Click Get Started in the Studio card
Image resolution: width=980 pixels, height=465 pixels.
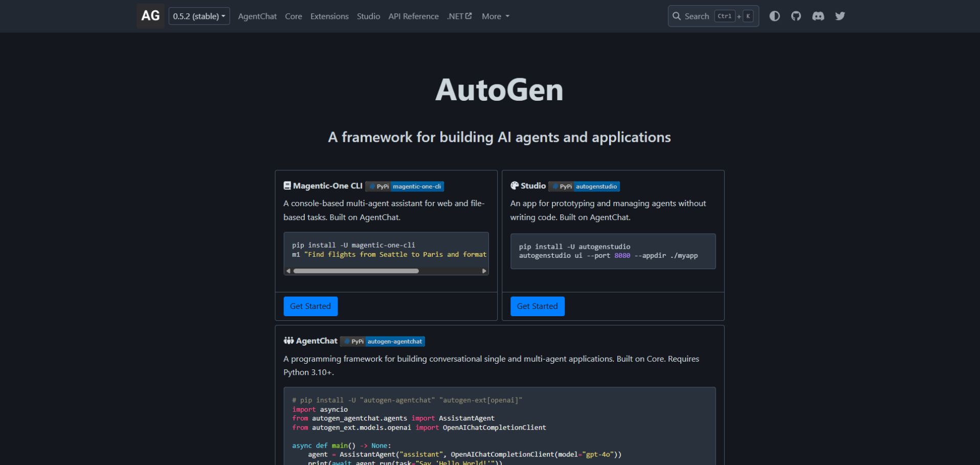pos(537,306)
